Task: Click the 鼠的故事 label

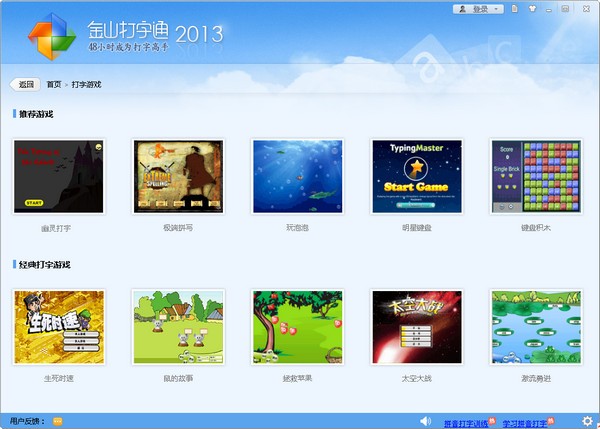Action: tap(178, 378)
